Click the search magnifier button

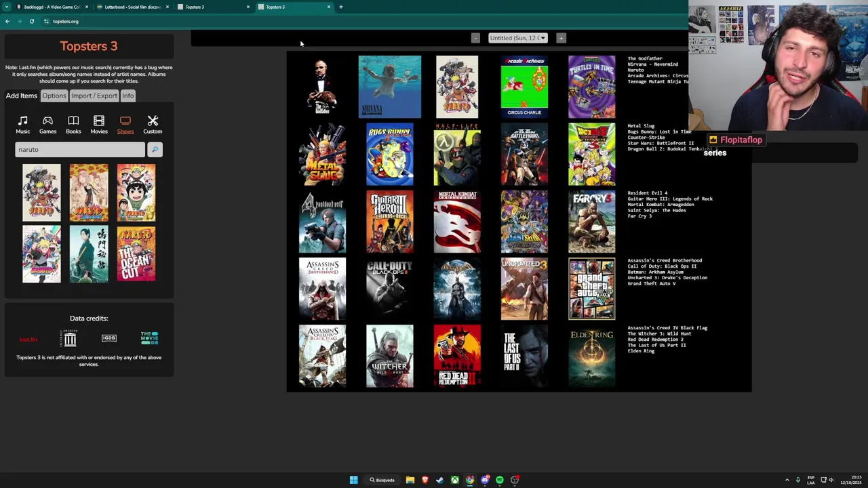[155, 149]
